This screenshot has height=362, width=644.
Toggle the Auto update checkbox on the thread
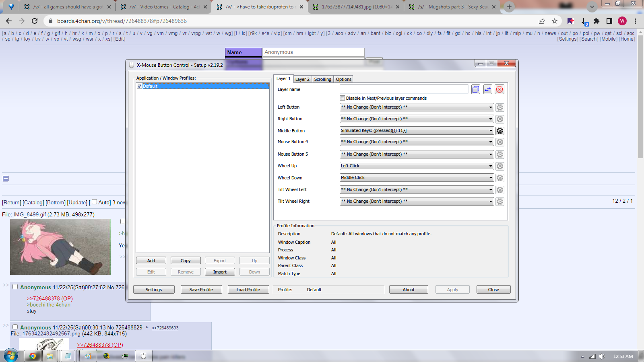(x=94, y=202)
